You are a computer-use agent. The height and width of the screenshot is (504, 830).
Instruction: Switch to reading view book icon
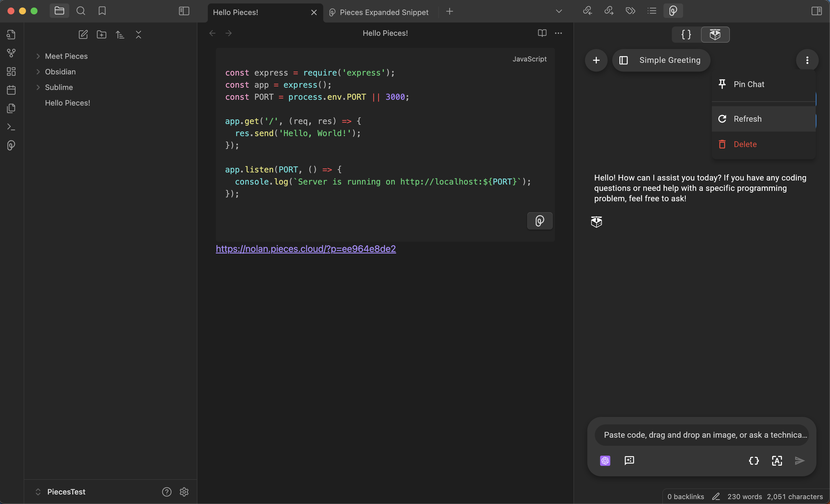point(542,33)
